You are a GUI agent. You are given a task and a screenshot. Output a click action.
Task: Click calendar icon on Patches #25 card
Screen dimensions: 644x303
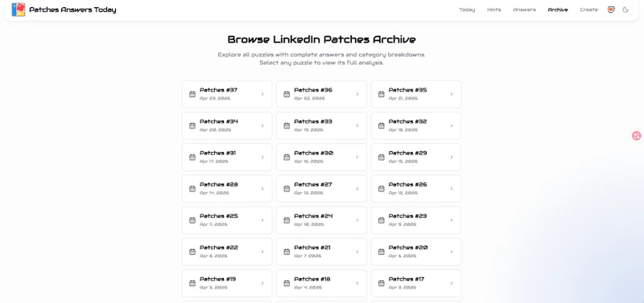(192, 220)
